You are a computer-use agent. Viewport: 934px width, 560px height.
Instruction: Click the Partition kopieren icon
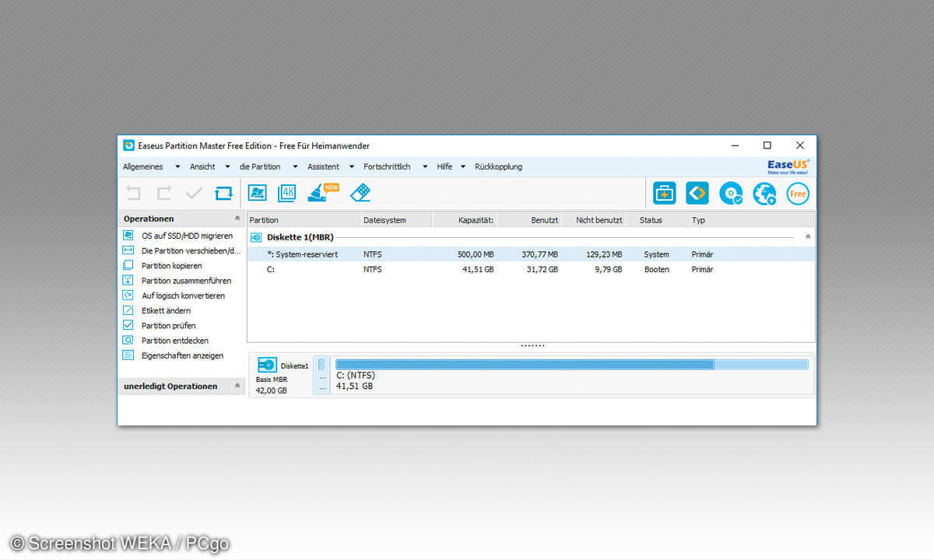coord(128,265)
